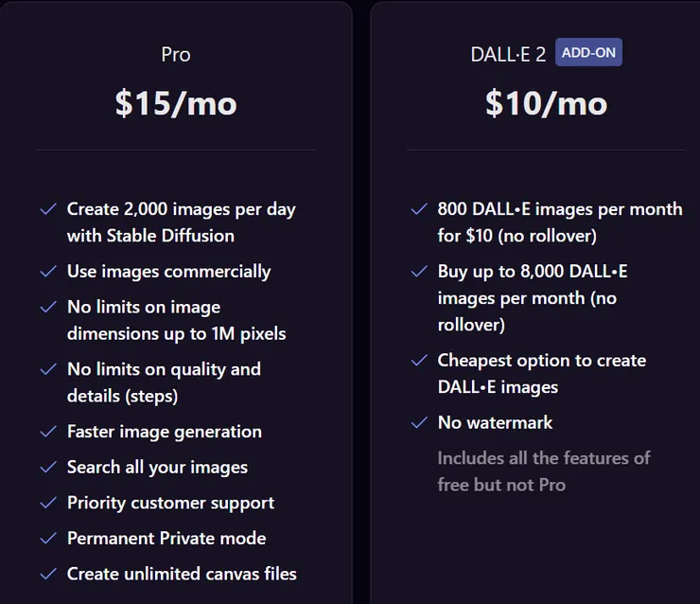Click the checkmark beside "Search all your images"

[x=48, y=468]
